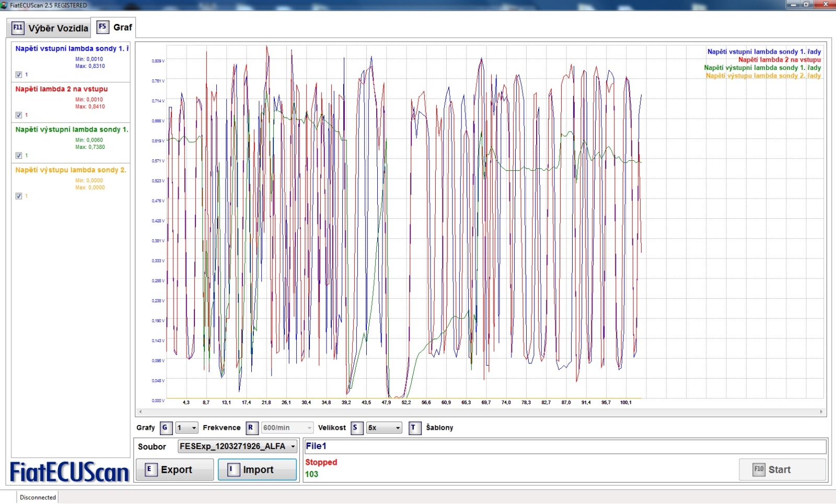This screenshot has height=504, width=836.
Task: Click the S shortcut icon beside Velikost
Action: pyautogui.click(x=356, y=428)
